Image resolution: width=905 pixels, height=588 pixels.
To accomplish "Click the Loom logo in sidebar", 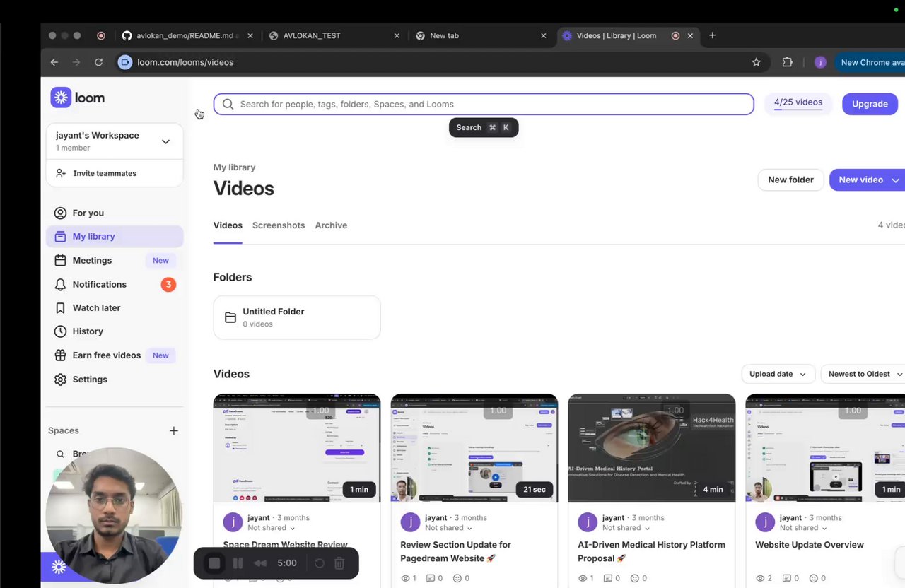I will [78, 98].
